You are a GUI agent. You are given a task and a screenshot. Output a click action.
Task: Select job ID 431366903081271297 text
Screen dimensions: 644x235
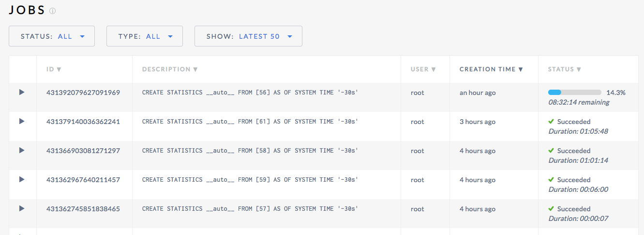(83, 151)
